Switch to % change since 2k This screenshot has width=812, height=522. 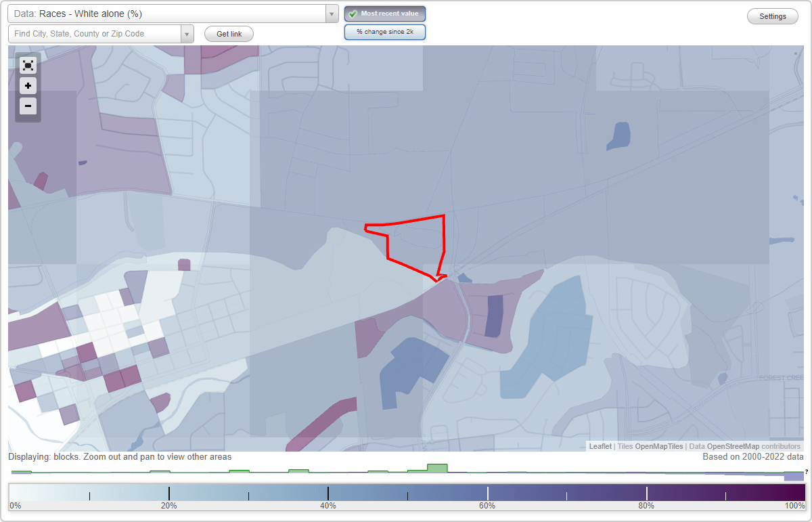(x=385, y=32)
